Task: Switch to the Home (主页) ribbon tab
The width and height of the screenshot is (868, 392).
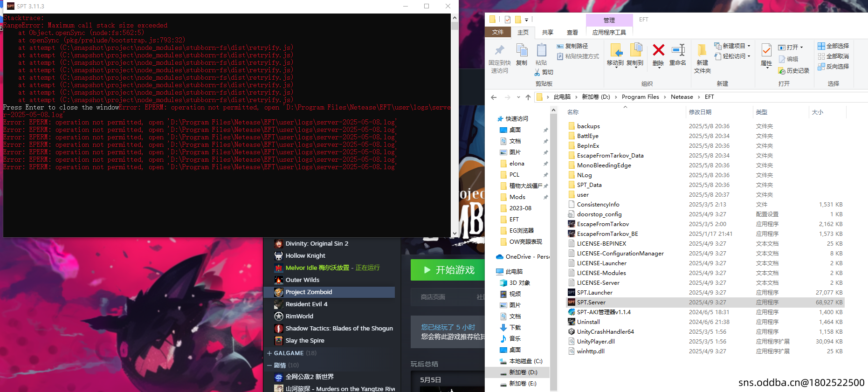Action: (523, 32)
